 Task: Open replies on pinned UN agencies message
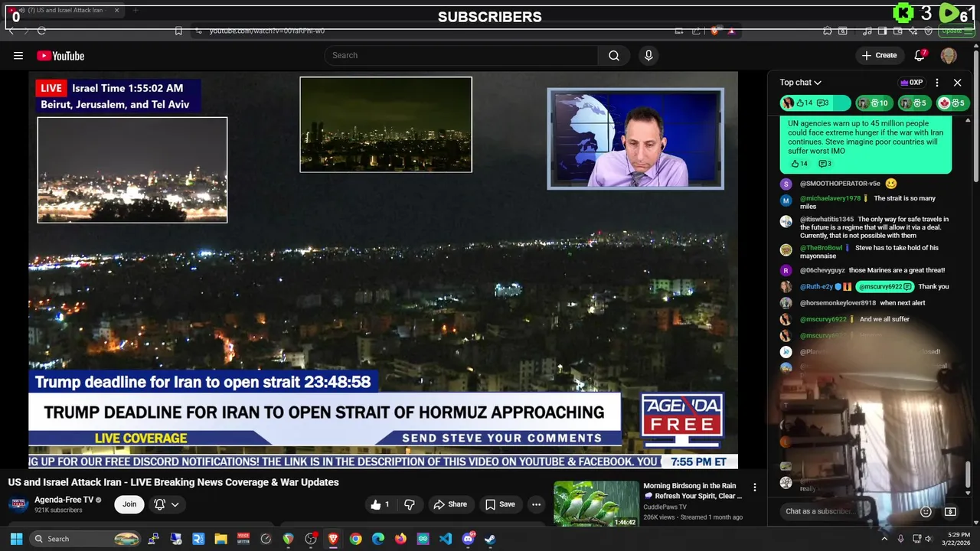pyautogui.click(x=825, y=164)
